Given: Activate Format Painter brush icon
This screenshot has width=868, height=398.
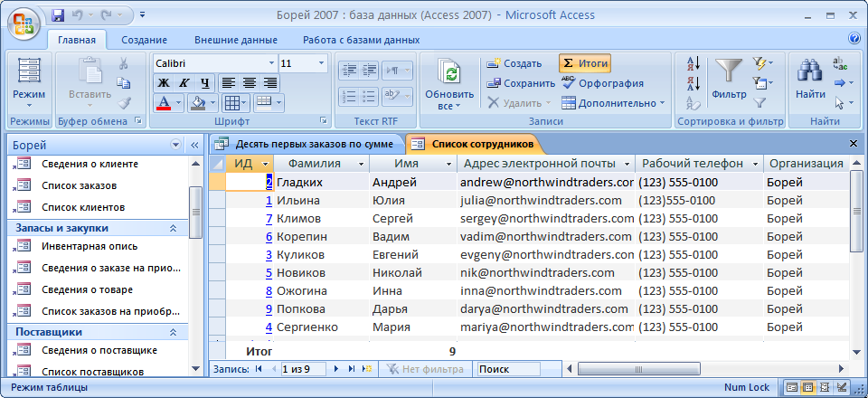Looking at the screenshot, I should click(x=124, y=102).
